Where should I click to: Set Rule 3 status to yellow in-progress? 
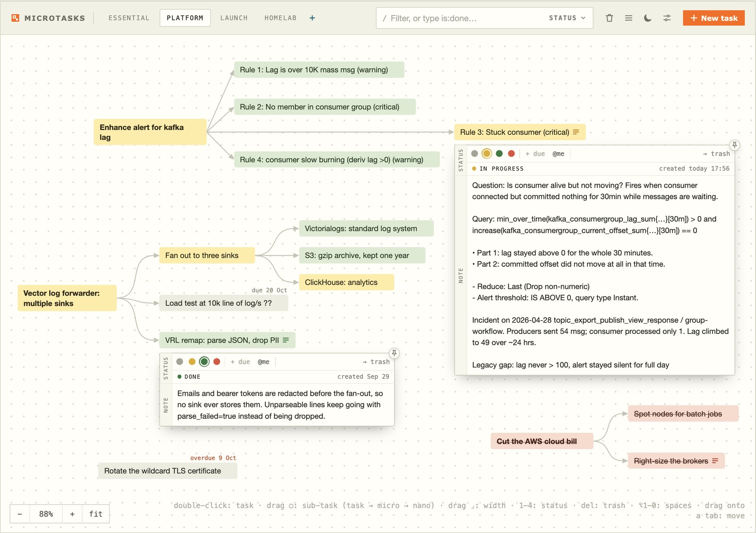pos(487,154)
